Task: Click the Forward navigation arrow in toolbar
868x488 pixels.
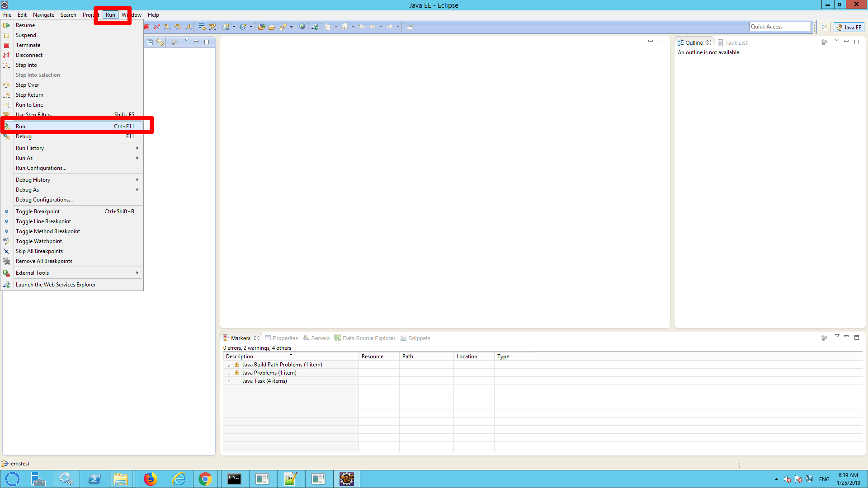Action: (x=389, y=27)
